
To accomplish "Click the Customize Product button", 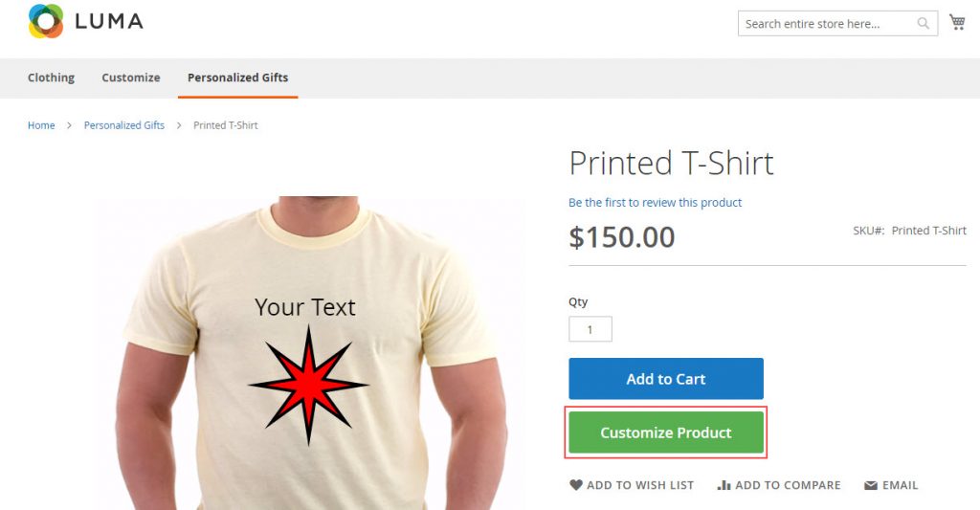I will 666,432.
